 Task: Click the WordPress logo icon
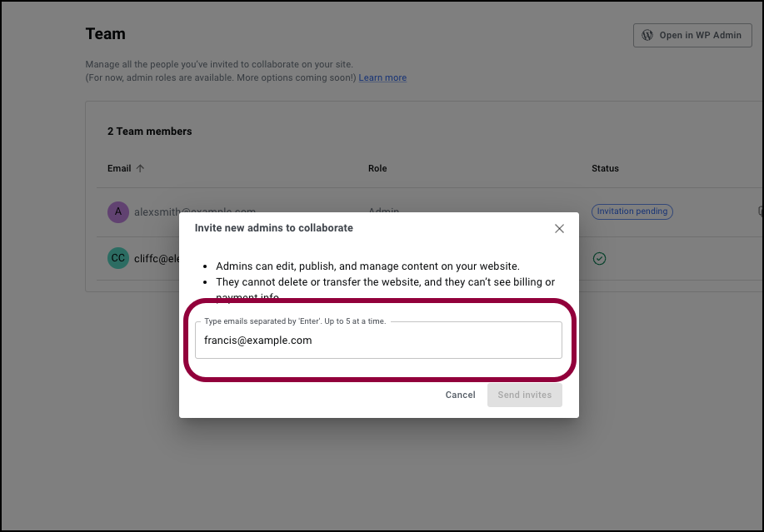[x=647, y=35]
